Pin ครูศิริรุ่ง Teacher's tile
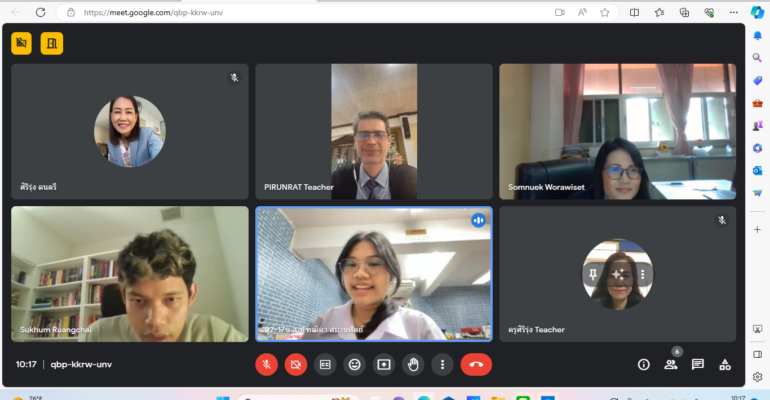This screenshot has height=400, width=770. 593,274
